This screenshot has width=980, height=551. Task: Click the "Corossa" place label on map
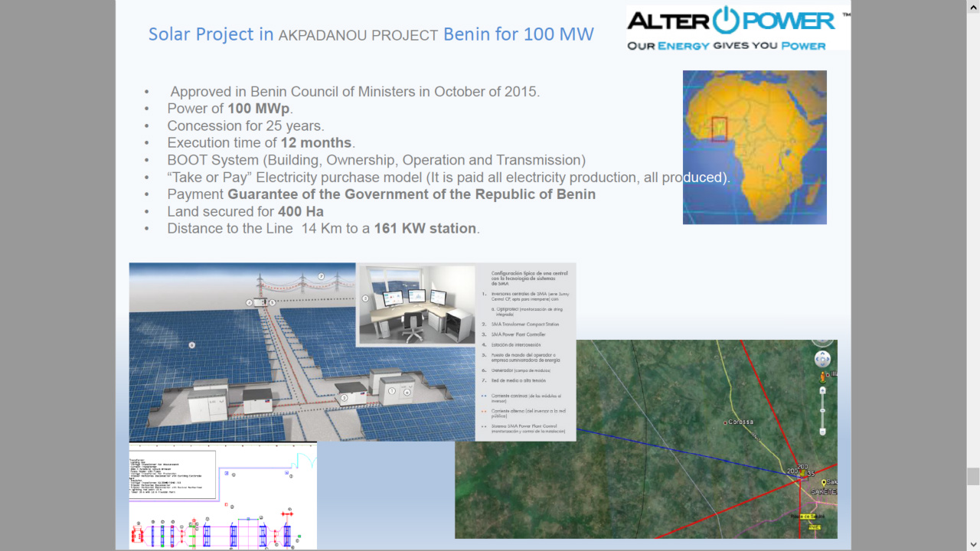(x=740, y=422)
